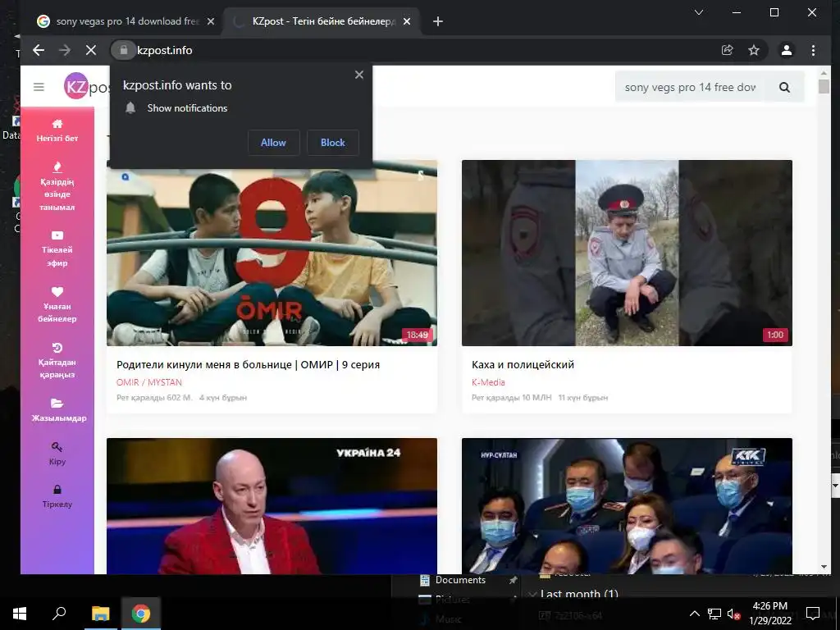Open the Chrome profile menu

click(x=787, y=50)
